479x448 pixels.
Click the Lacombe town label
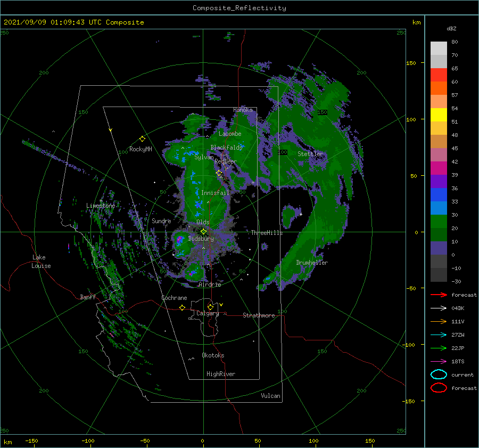click(230, 134)
